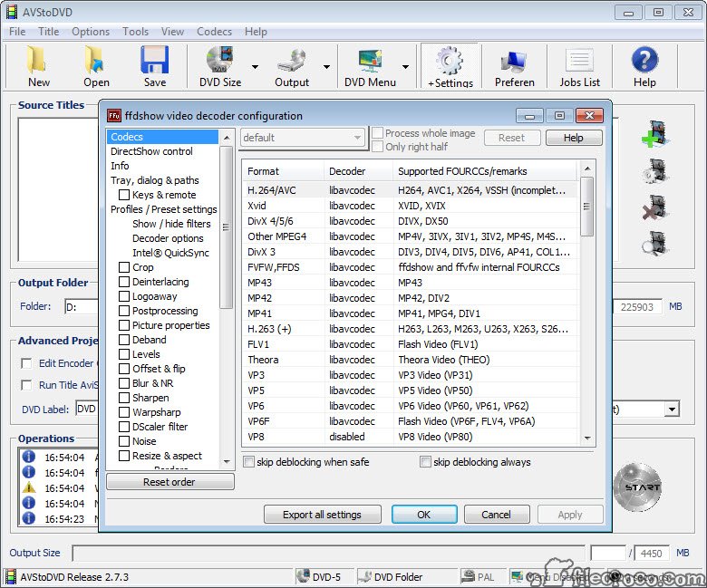Image resolution: width=707 pixels, height=588 pixels.
Task: Click the DVD-5 status bar icon
Action: point(304,576)
